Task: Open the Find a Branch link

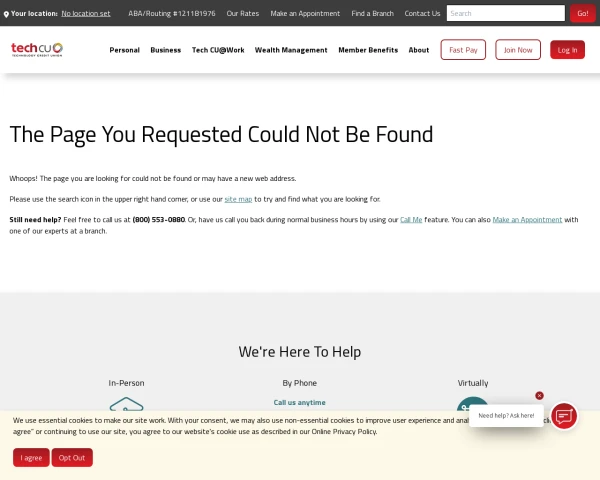Action: [372, 13]
